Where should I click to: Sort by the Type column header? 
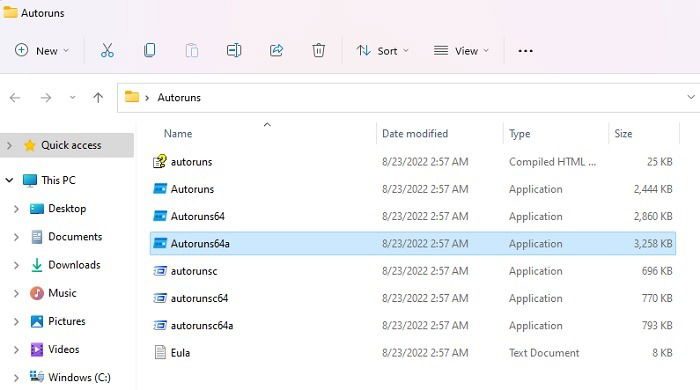click(520, 133)
